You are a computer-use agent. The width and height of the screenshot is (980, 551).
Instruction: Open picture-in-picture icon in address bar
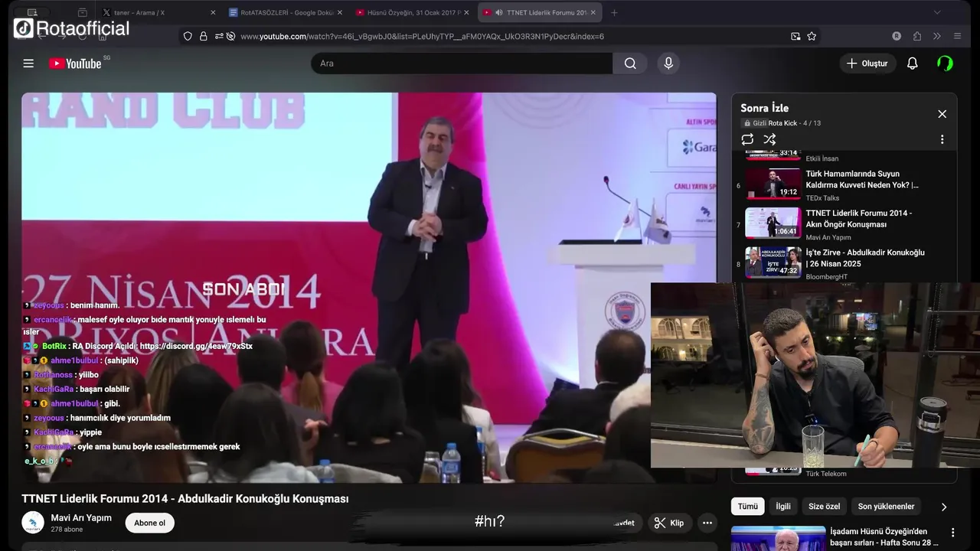(795, 36)
